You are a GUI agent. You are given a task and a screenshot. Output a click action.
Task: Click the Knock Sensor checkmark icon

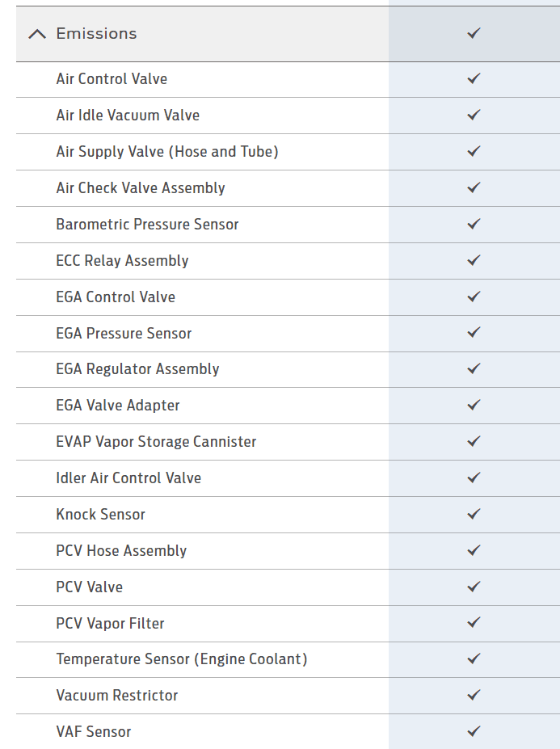pyautogui.click(x=474, y=514)
